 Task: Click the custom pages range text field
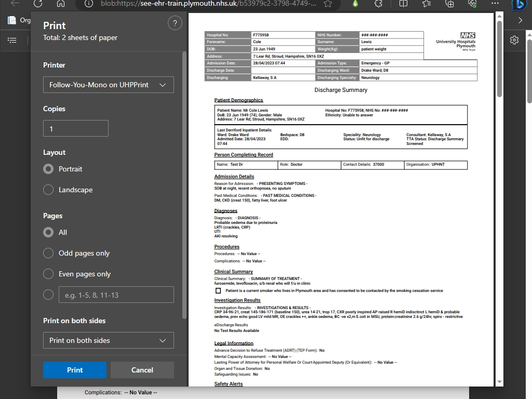[x=116, y=295]
